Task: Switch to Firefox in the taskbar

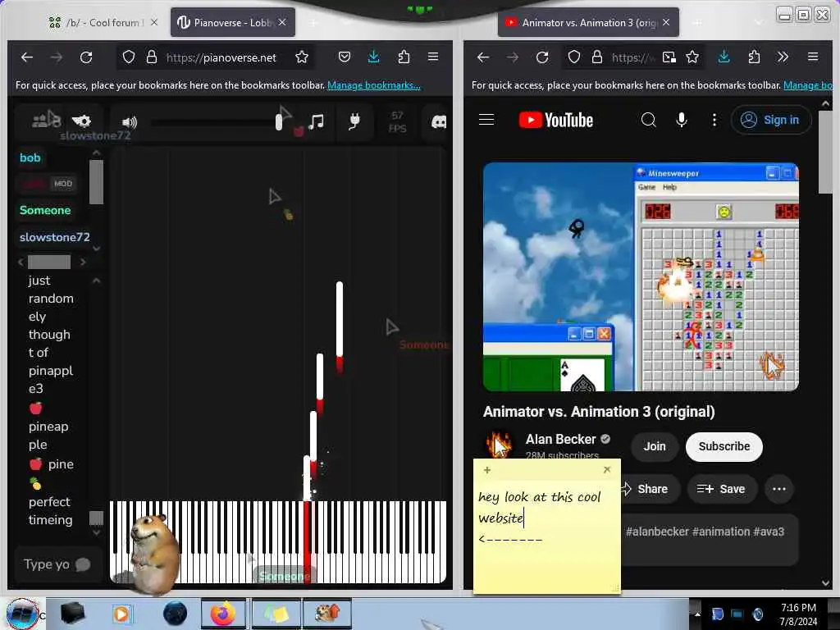Action: point(223,614)
